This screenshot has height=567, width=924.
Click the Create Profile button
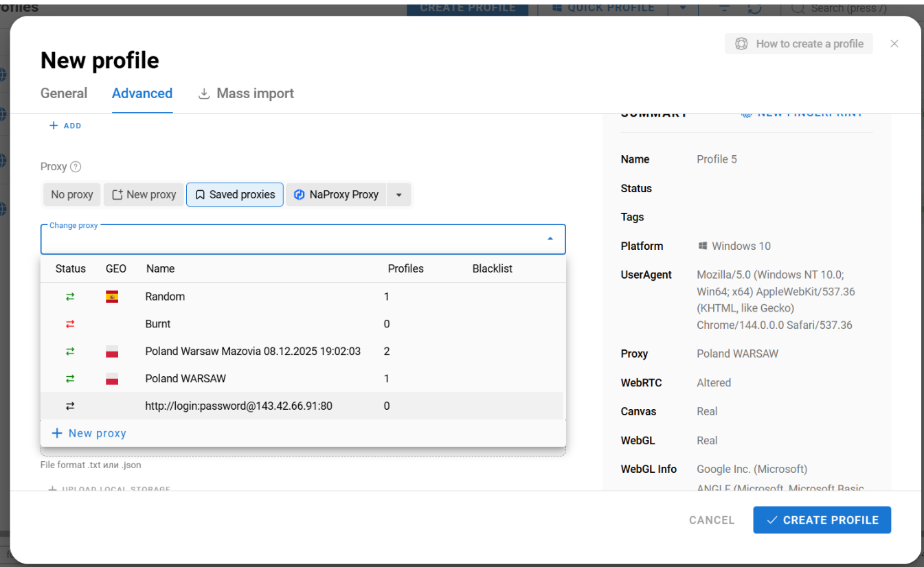822,520
